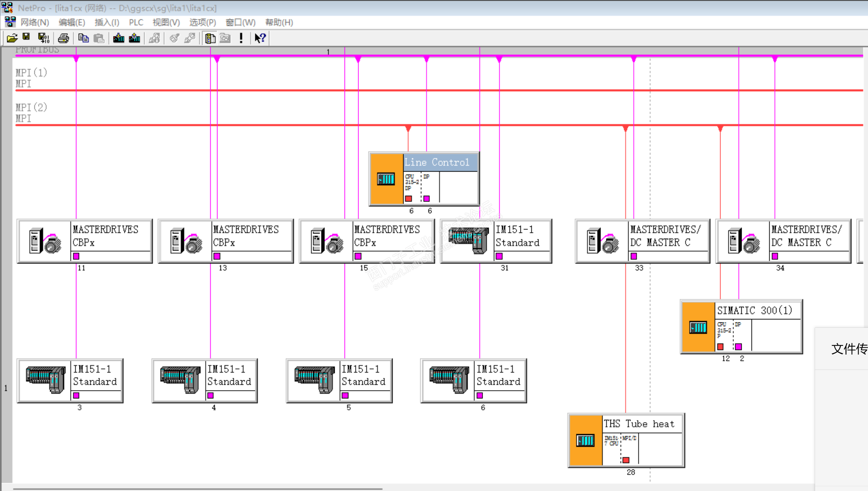Click the Download to PLC icon
The height and width of the screenshot is (491, 868).
[119, 38]
